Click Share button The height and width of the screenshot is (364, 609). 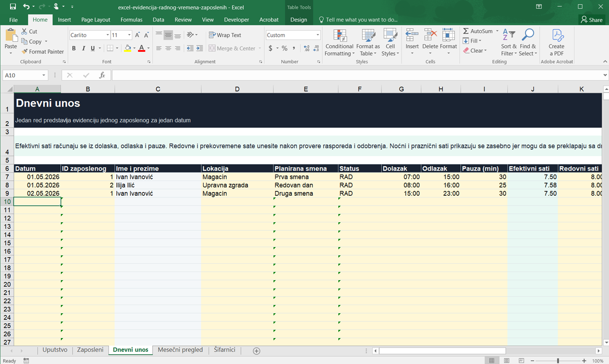tap(591, 20)
